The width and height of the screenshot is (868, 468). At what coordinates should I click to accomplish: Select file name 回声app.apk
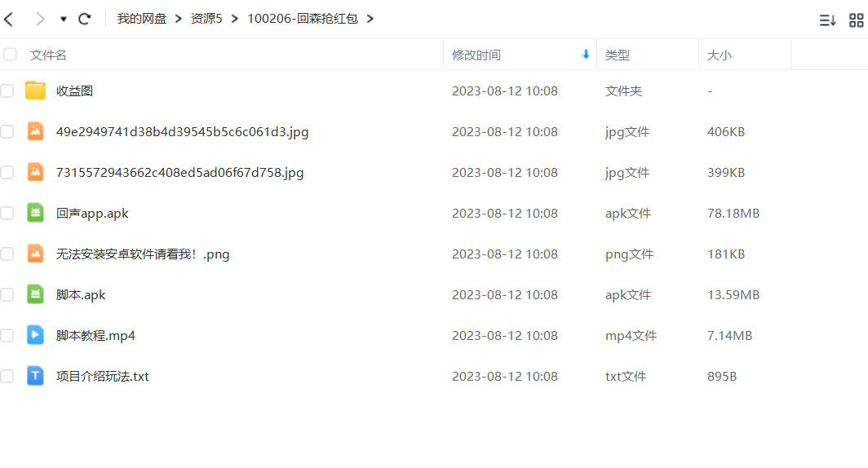pyautogui.click(x=92, y=214)
